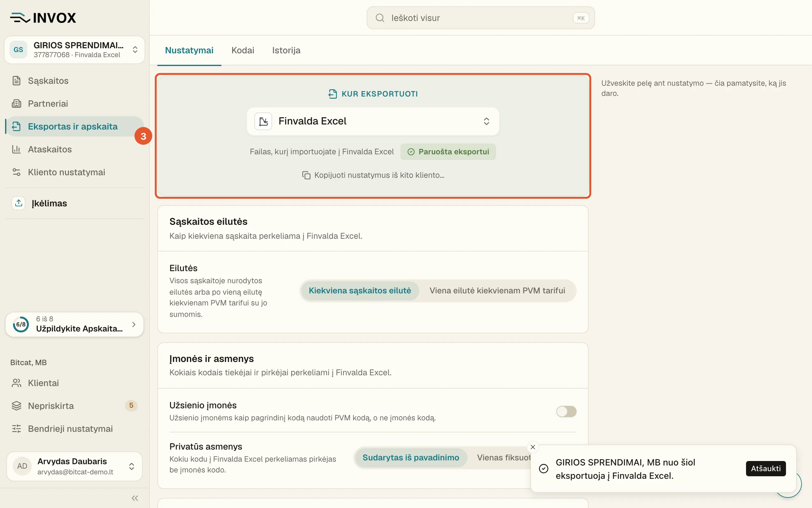Open Sąskaitos document icon in sidebar

tap(16, 81)
